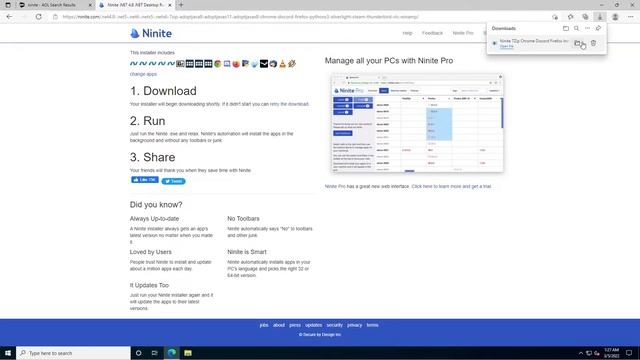Open the Collections toolbar icon

585,17
